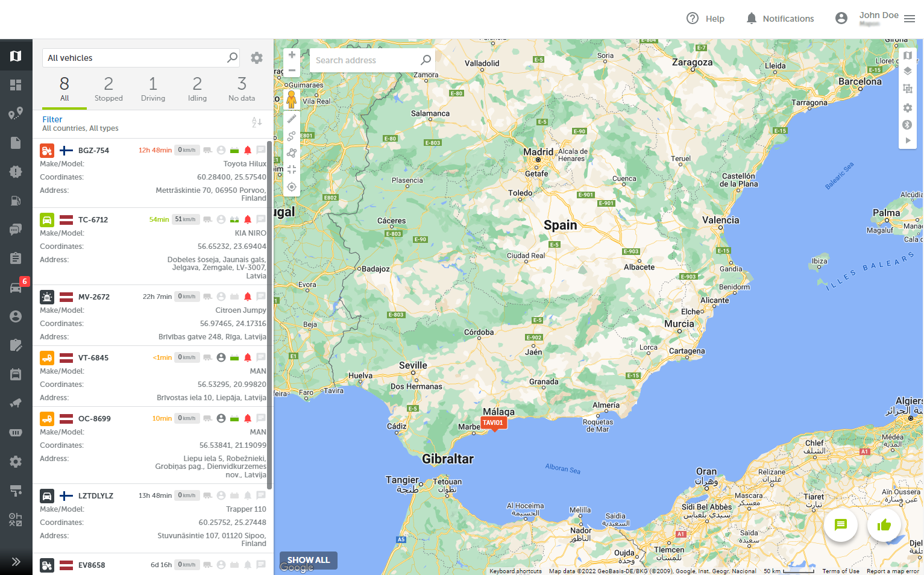Image resolution: width=924 pixels, height=575 pixels.
Task: Open the fuel pump icon in sidebar
Action: [16, 201]
